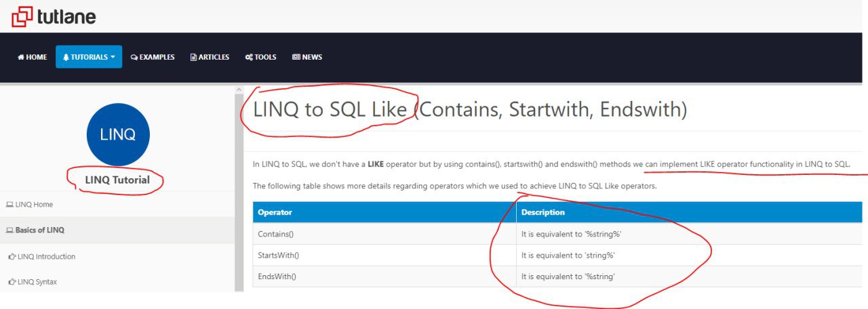Click the pointing hand icon beside LINQ Syntax

(x=12, y=282)
